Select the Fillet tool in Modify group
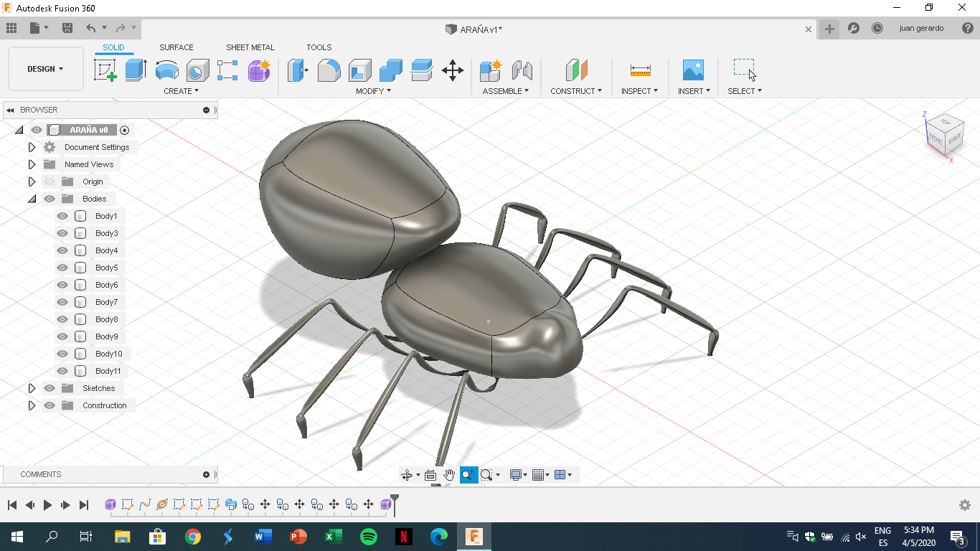The height and width of the screenshot is (551, 980). 329,70
